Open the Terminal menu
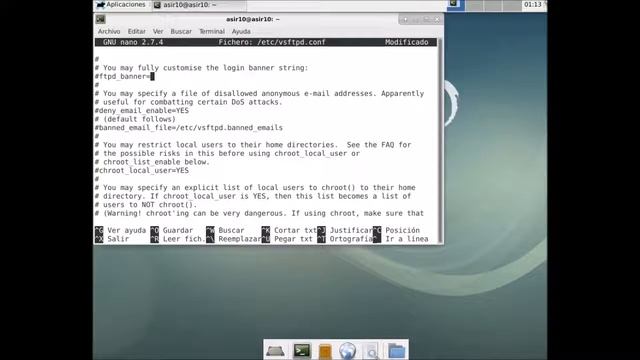640x360 pixels. pyautogui.click(x=212, y=31)
